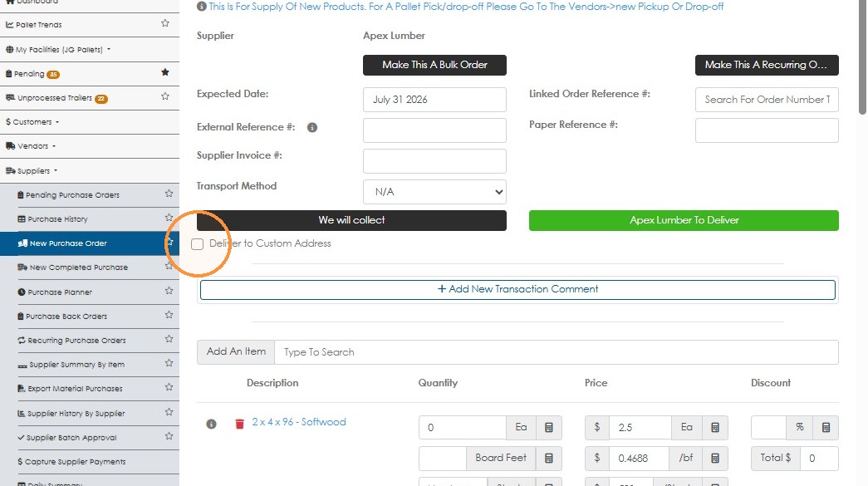Go to Recurring Purchase Orders
868x486 pixels.
[76, 341]
